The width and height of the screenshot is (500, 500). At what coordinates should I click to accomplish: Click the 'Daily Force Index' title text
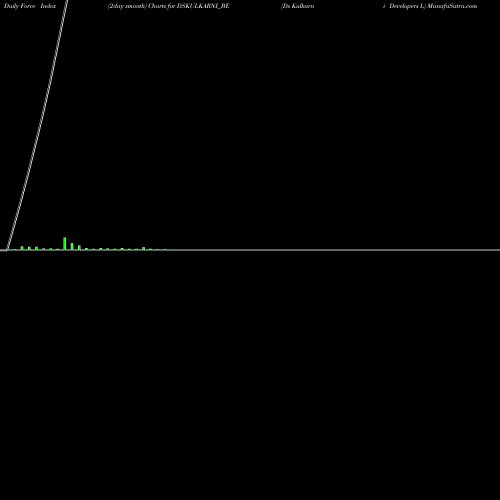pyautogui.click(x=30, y=6)
